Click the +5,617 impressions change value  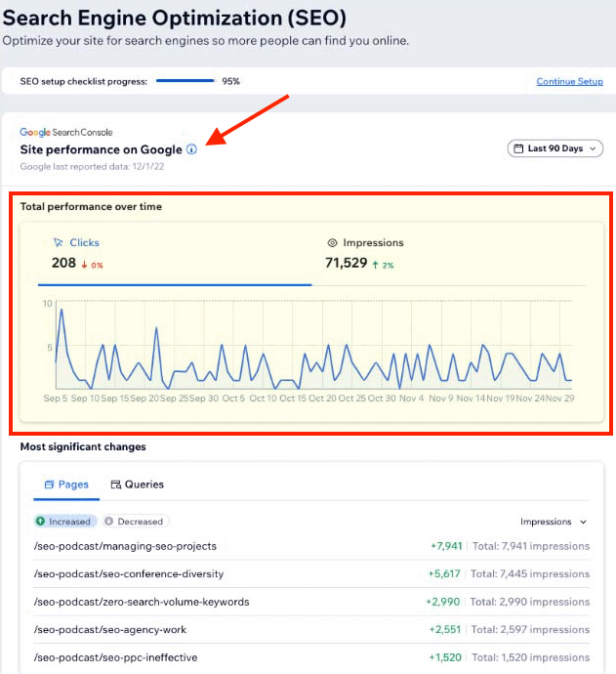(x=444, y=573)
